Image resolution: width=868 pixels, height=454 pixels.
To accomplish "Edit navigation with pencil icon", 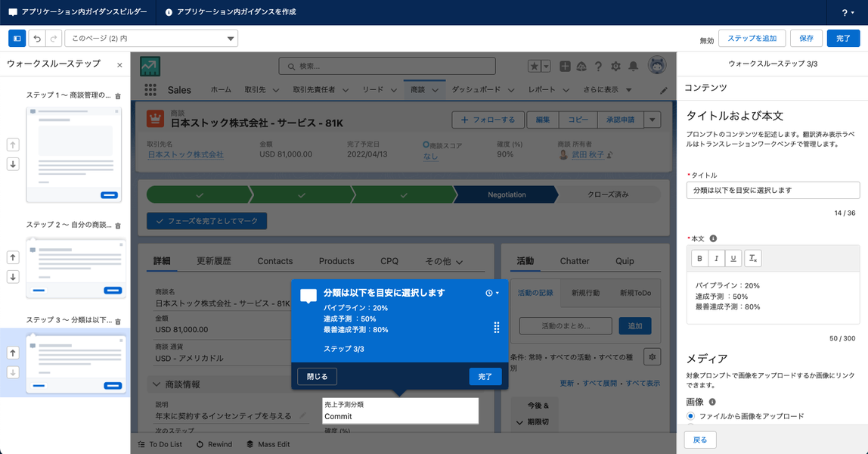I will coord(664,91).
